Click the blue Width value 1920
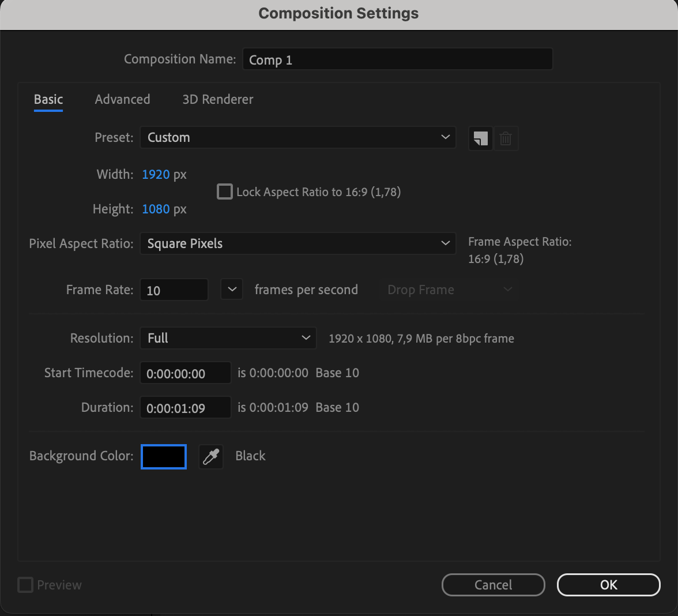The width and height of the screenshot is (678, 616). click(x=156, y=174)
